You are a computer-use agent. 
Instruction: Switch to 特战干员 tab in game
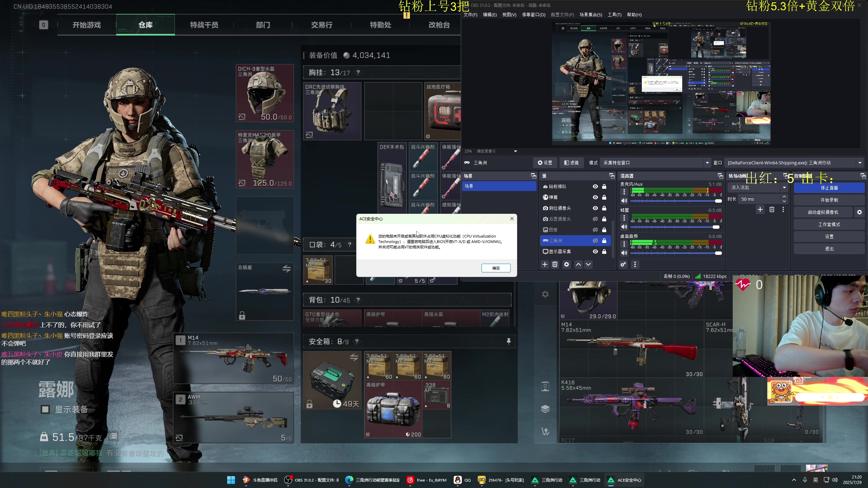pos(204,25)
